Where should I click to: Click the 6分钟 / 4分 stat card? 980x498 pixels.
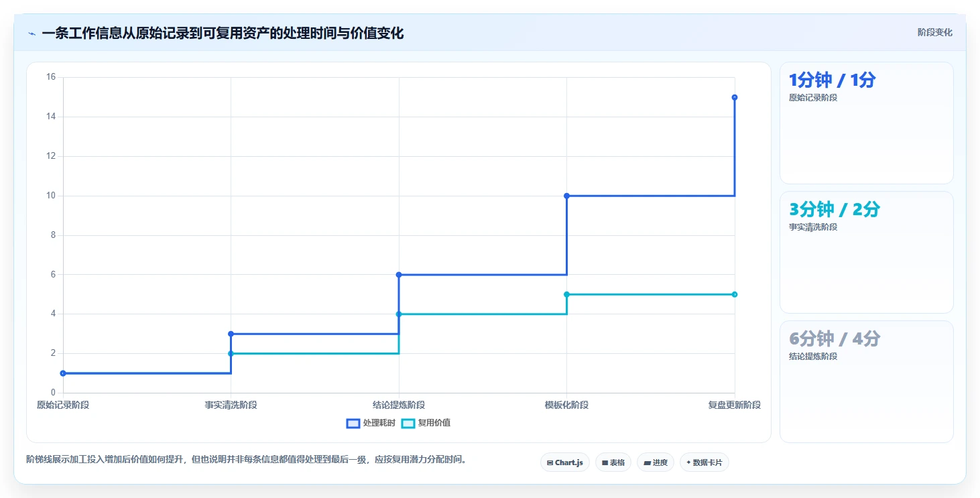pyautogui.click(x=866, y=381)
